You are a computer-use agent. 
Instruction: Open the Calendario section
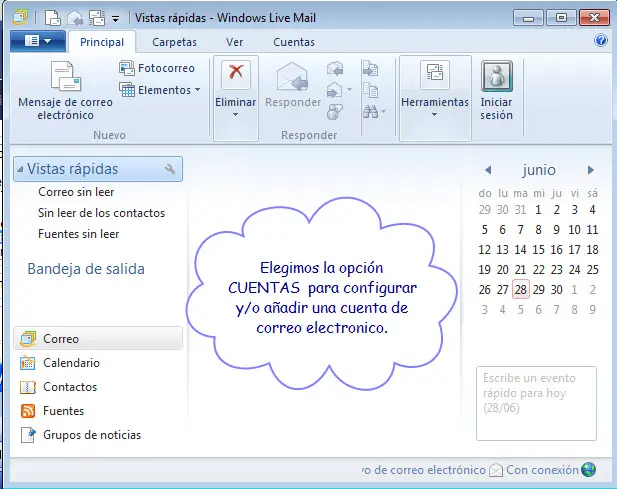[x=59, y=363]
